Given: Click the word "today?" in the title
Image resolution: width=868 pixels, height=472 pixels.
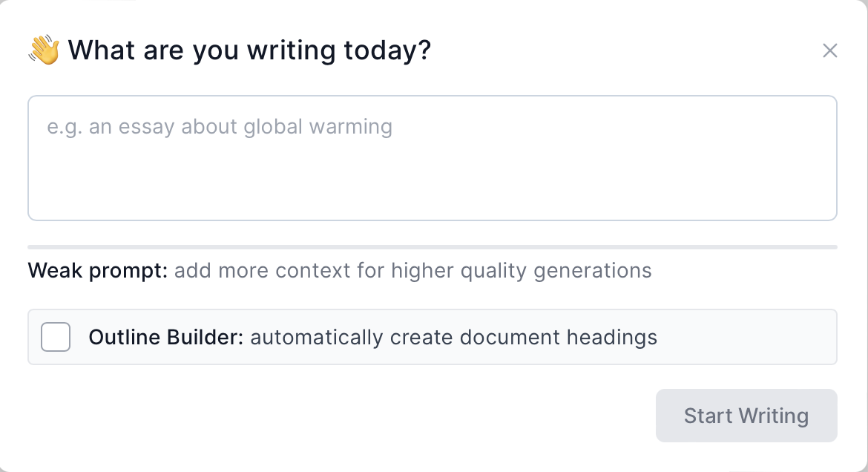Looking at the screenshot, I should (387, 50).
